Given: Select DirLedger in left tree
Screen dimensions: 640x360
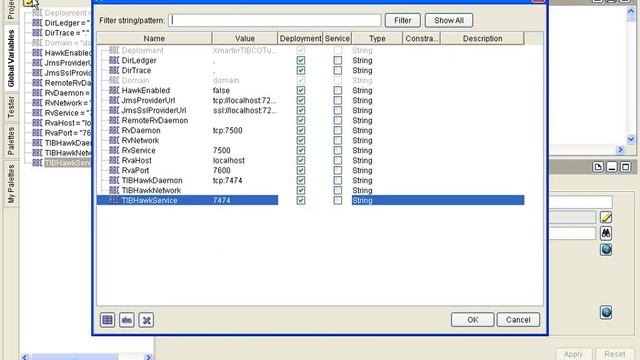Looking at the screenshot, I should tap(67, 23).
